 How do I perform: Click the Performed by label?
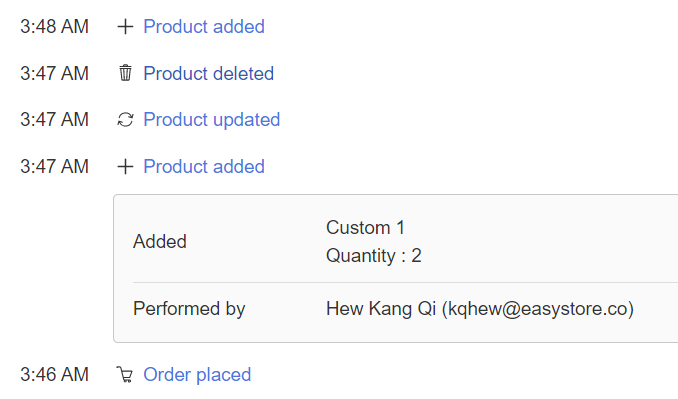(x=189, y=309)
